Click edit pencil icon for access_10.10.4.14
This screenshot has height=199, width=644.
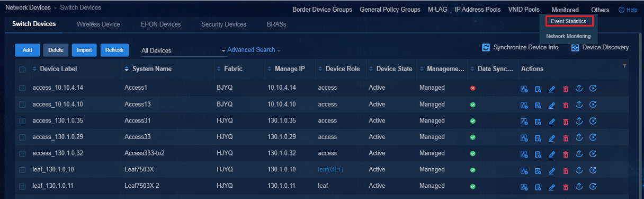(551, 88)
